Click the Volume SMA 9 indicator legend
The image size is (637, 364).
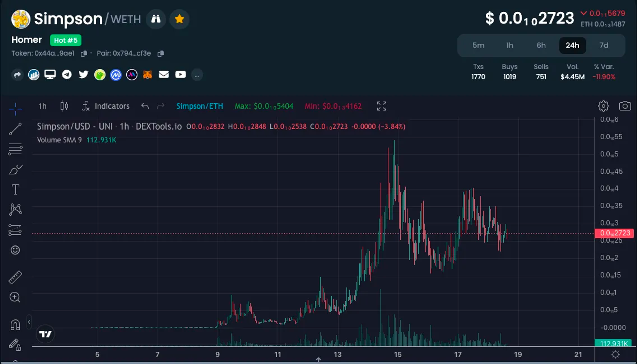(x=77, y=140)
